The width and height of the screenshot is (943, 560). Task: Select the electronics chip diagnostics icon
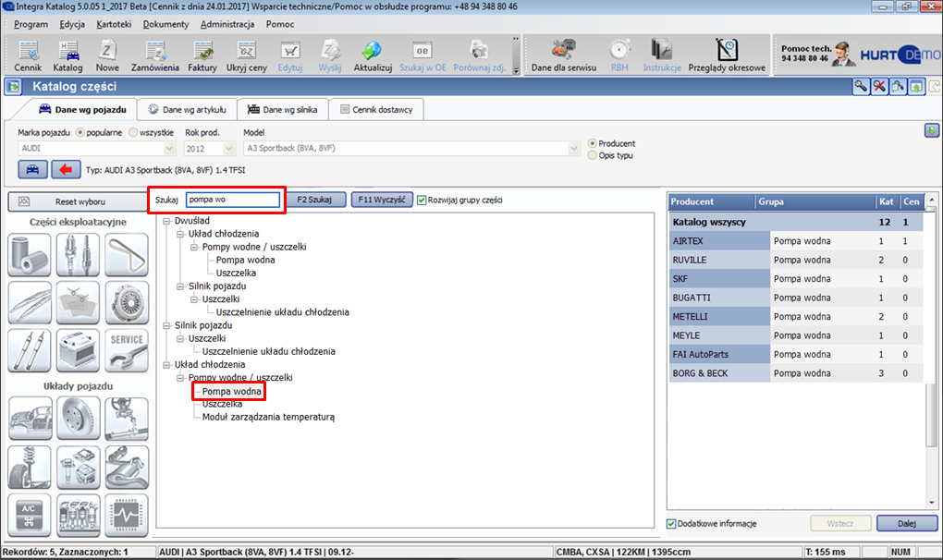coord(127,515)
